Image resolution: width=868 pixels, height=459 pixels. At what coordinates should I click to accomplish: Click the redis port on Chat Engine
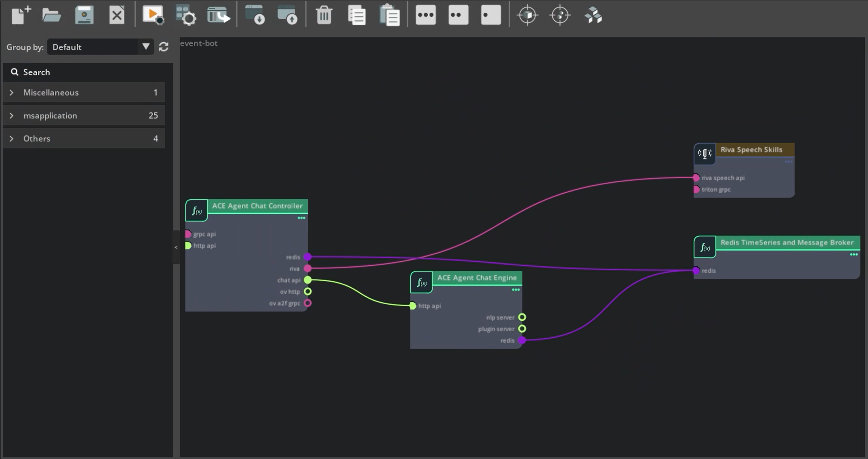pos(522,340)
